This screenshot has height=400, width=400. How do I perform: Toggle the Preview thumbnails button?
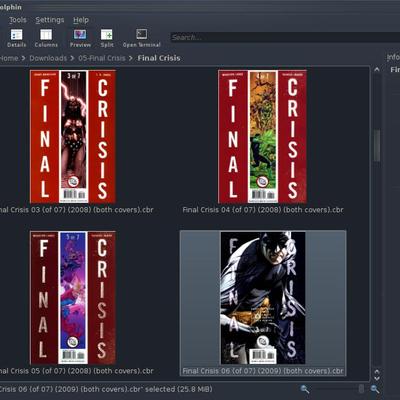click(80, 38)
